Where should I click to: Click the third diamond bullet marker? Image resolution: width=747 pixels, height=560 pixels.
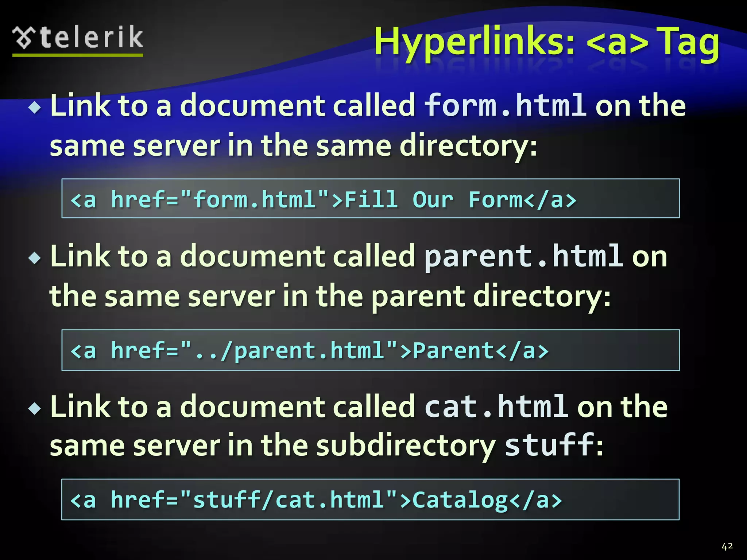pyautogui.click(x=35, y=408)
